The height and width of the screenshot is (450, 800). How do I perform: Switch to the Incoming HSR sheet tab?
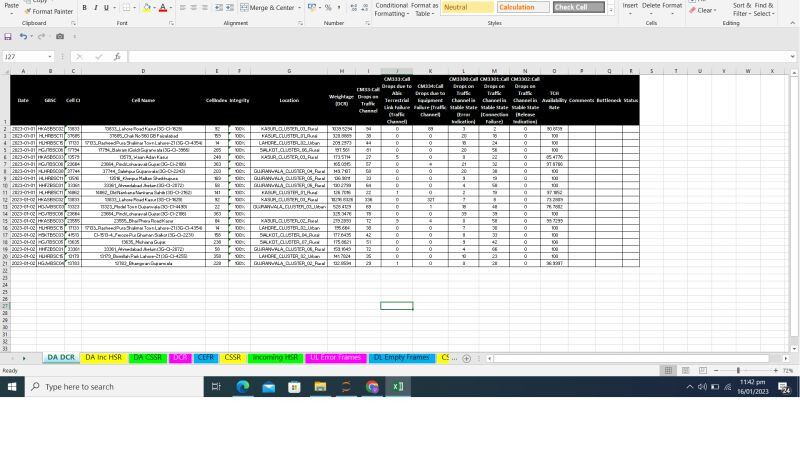275,358
